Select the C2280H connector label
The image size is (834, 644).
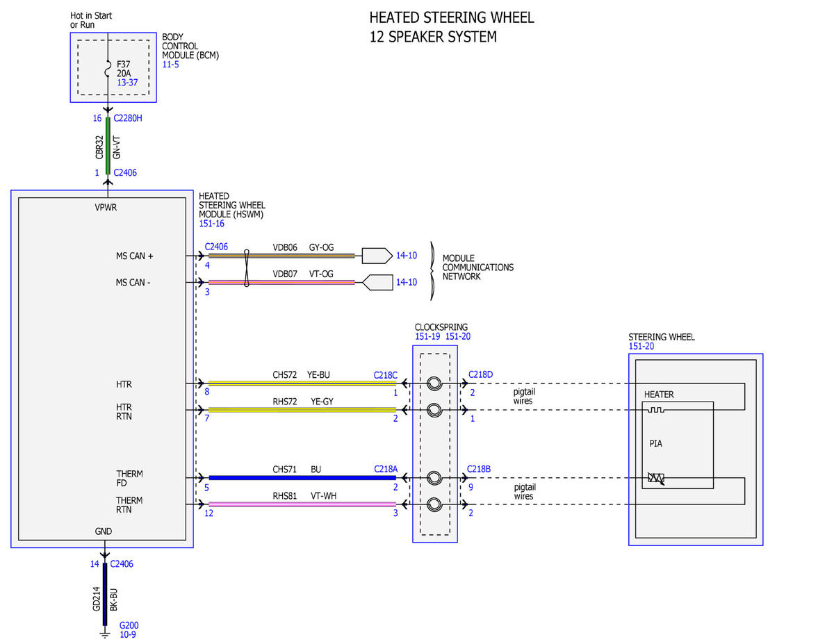[x=128, y=118]
